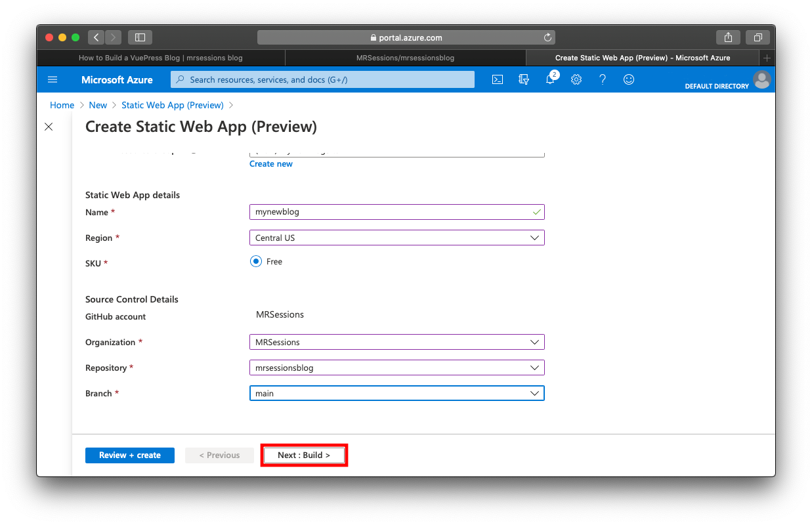Show the Safari tab overview
The height and width of the screenshot is (525, 812).
tap(758, 37)
